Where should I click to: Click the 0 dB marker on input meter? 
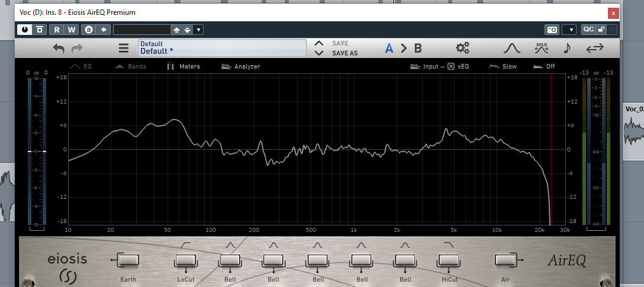[x=37, y=151]
